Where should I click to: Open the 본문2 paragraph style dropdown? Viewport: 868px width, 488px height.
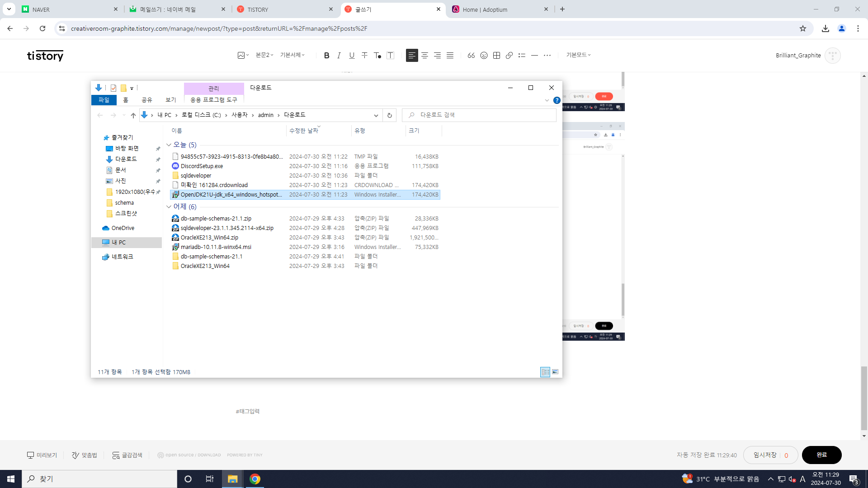[x=264, y=55]
